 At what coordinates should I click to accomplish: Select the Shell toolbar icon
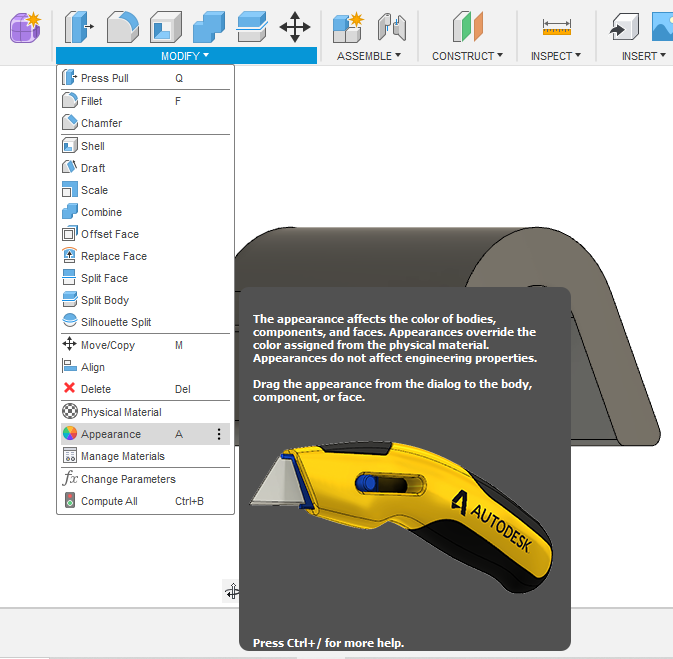pos(166,27)
